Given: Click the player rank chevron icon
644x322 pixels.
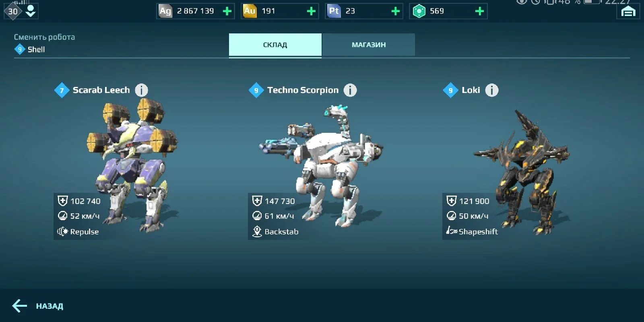Looking at the screenshot, I should click(31, 11).
